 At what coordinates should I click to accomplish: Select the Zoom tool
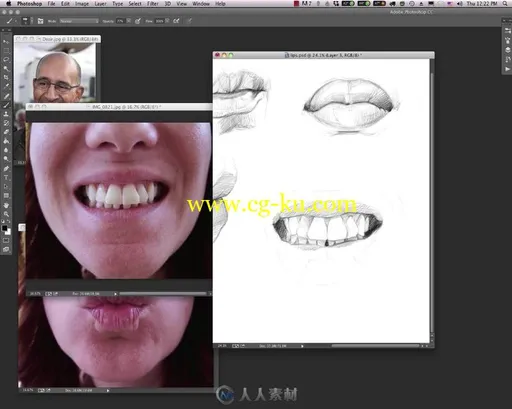(x=6, y=214)
